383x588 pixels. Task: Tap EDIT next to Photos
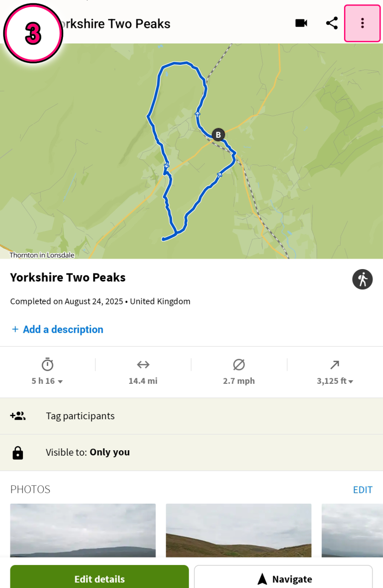(x=363, y=490)
